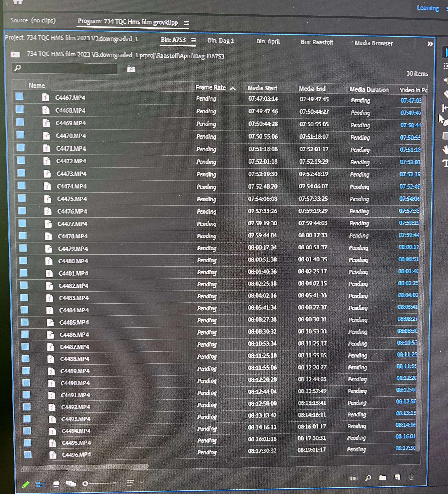Click the Find magnifier icon at bottom
The height and width of the screenshot is (494, 448).
tap(368, 478)
